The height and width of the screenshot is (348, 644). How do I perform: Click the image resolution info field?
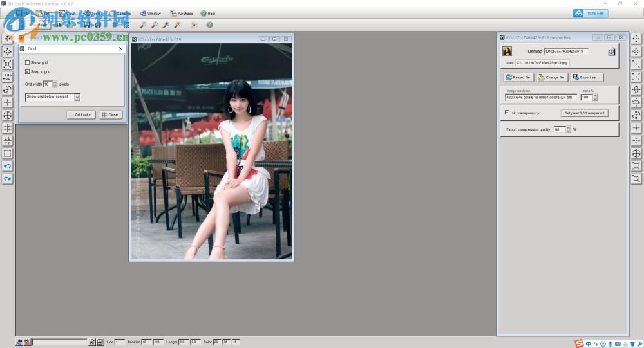click(x=540, y=98)
